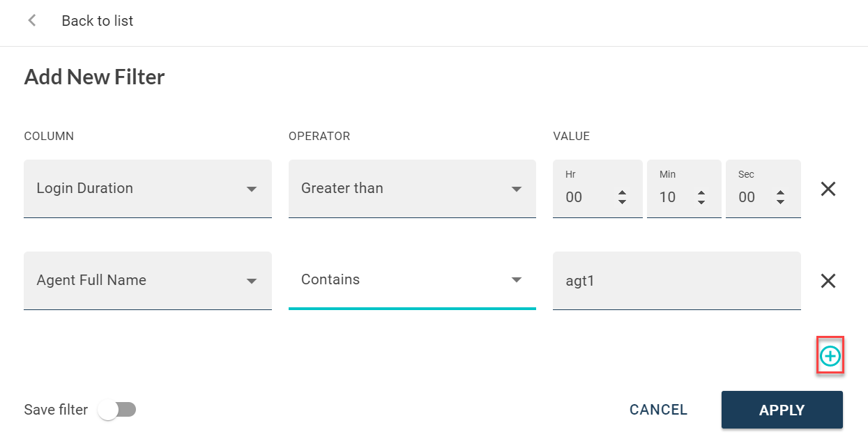Decrease the Hr value with down arrow
Viewport: 868px width, 439px height.
coord(622,202)
